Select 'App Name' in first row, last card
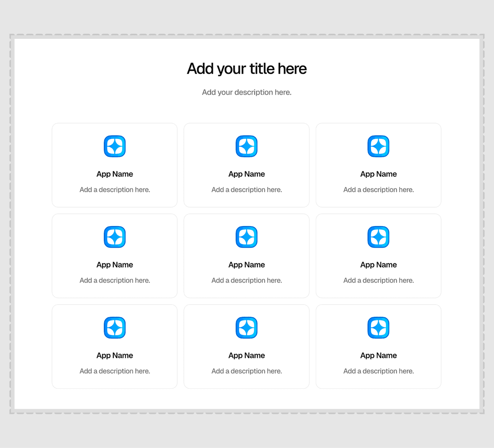494x448 pixels. [378, 174]
